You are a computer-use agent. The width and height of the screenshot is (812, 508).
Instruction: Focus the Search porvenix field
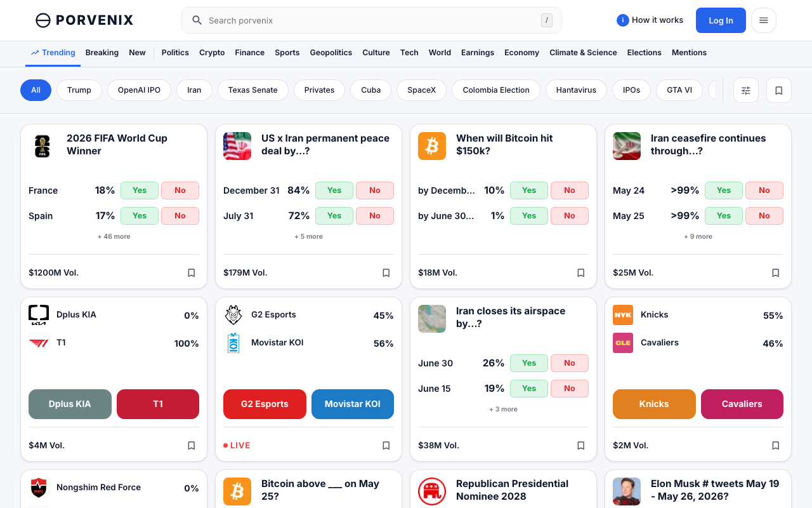(x=372, y=20)
